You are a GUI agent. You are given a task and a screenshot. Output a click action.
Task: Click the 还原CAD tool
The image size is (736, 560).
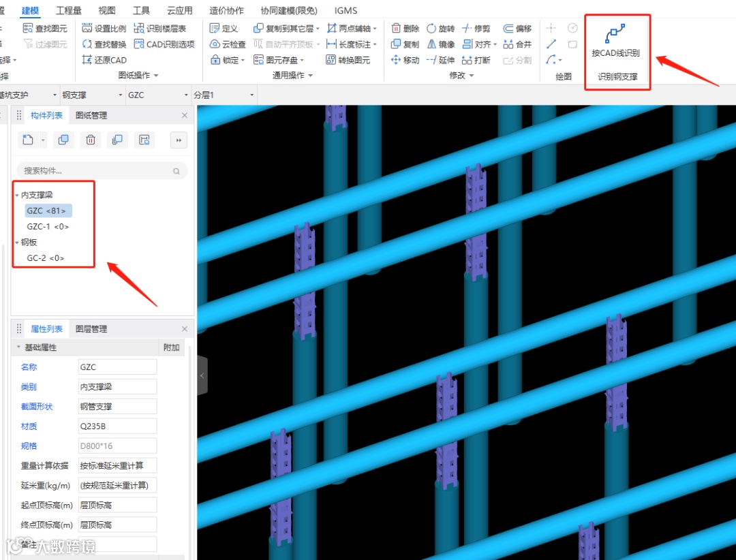tap(104, 60)
